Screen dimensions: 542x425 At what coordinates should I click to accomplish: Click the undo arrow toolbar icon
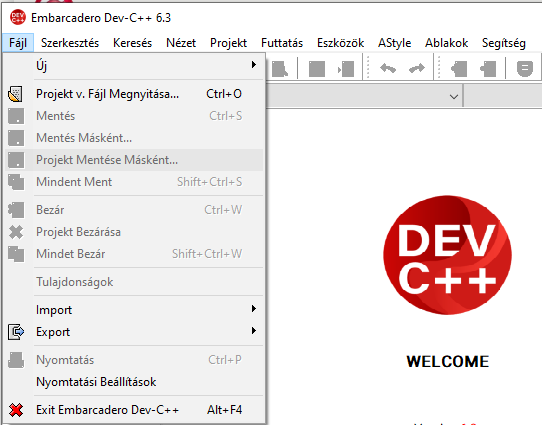coord(388,68)
